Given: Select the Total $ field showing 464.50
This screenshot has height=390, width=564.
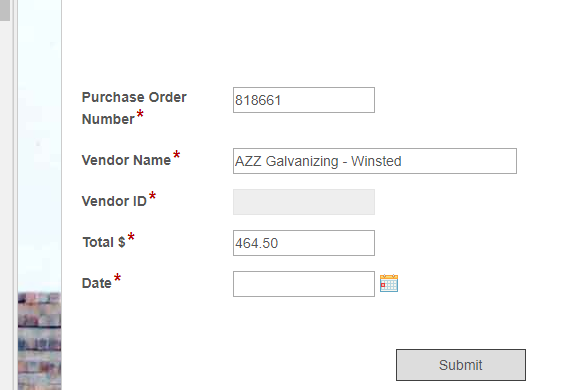Looking at the screenshot, I should tap(304, 243).
